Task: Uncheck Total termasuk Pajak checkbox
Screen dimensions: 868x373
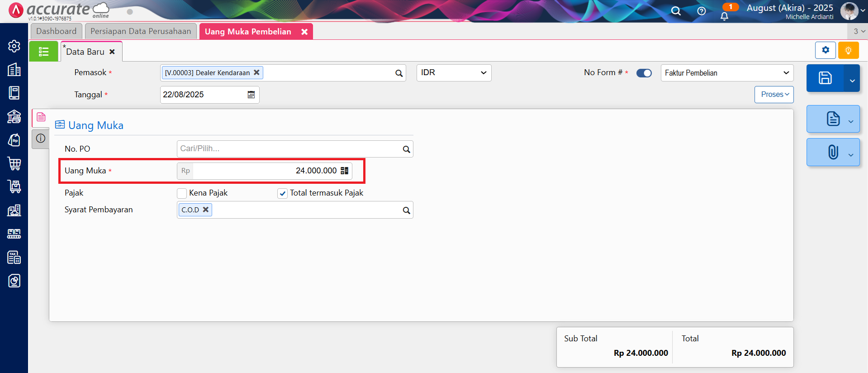Action: 283,193
